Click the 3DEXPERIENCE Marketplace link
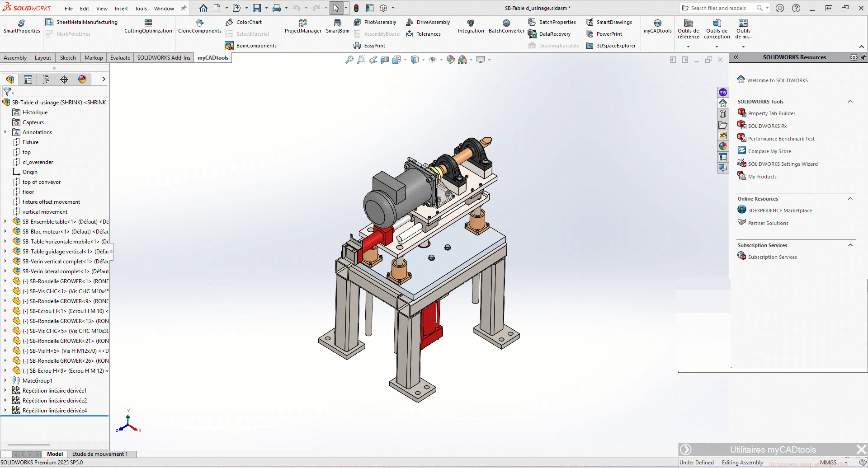This screenshot has height=468, width=868. pos(779,211)
